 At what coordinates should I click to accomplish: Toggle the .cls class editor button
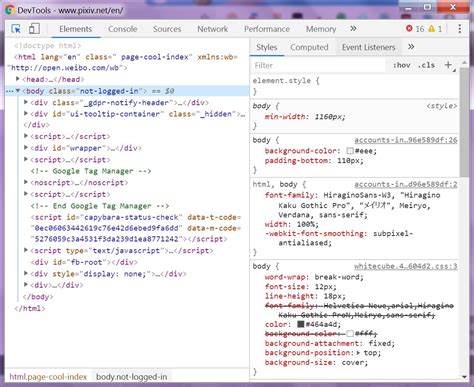tap(426, 65)
